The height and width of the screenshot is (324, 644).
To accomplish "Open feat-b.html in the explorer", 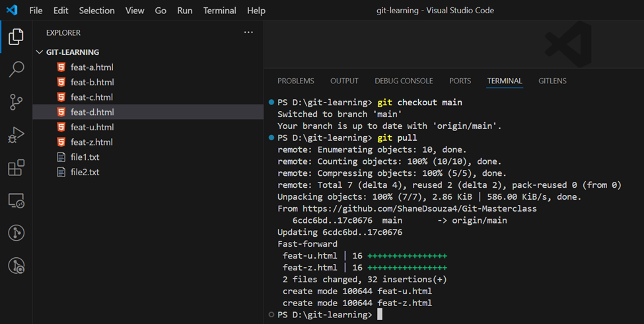I will [148, 82].
